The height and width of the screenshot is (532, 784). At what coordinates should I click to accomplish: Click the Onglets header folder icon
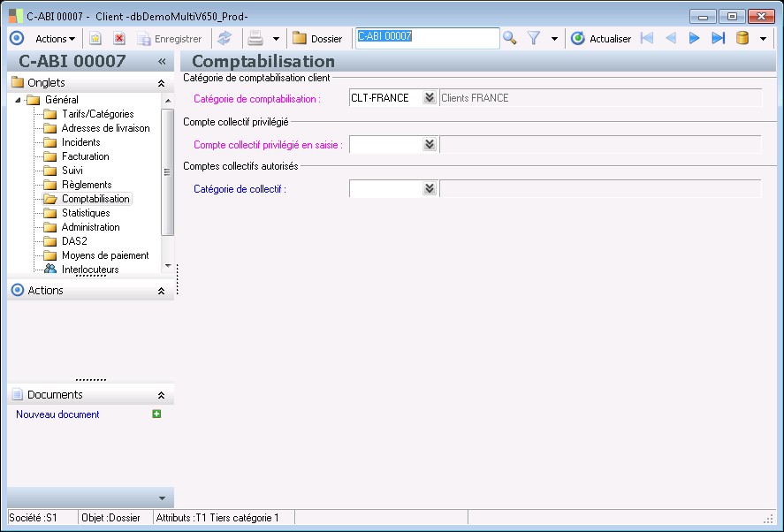coord(18,82)
